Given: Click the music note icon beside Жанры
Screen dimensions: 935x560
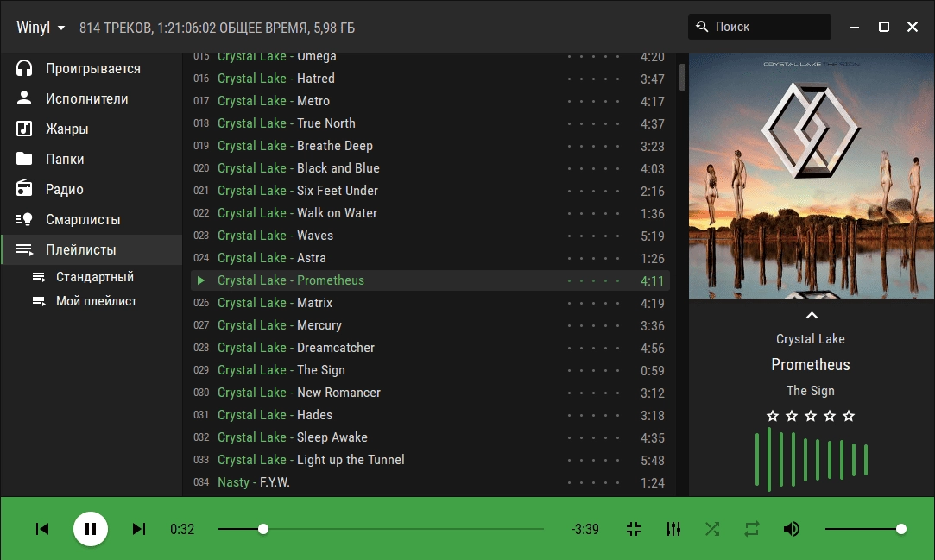Looking at the screenshot, I should (x=24, y=129).
